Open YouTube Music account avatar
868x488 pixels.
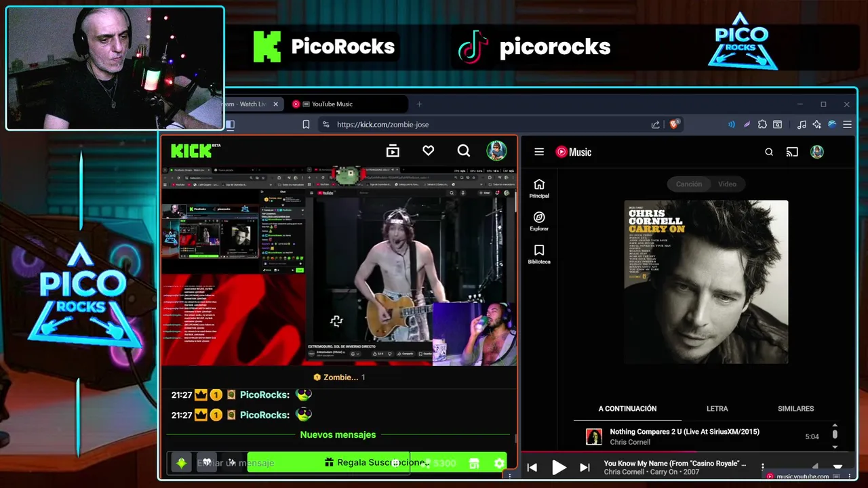click(817, 152)
